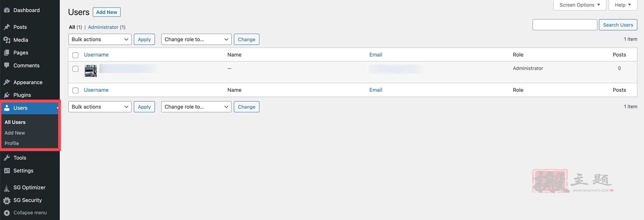Select Add New under Users submenu
This screenshot has height=220, width=644.
click(15, 133)
